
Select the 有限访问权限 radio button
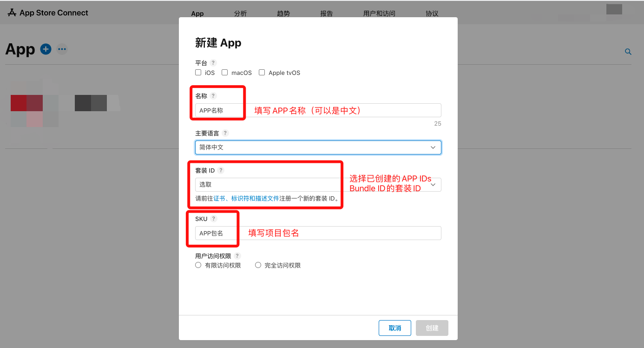(198, 265)
